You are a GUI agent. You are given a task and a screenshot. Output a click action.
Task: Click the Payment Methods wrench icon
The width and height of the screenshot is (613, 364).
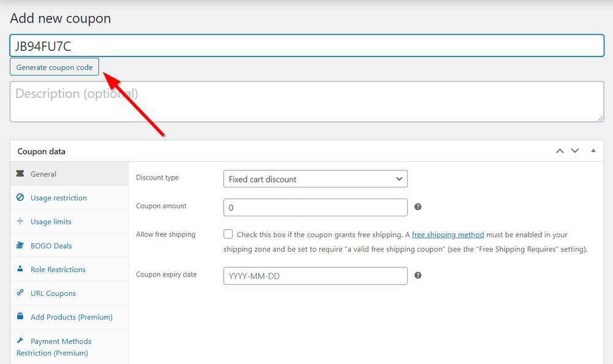[20, 341]
